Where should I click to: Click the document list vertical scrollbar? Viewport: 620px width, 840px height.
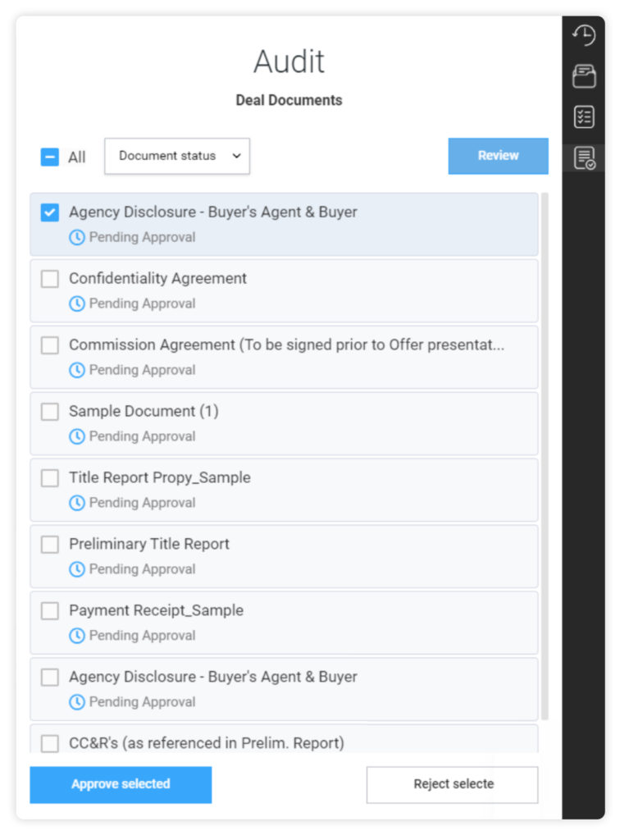pos(545,451)
